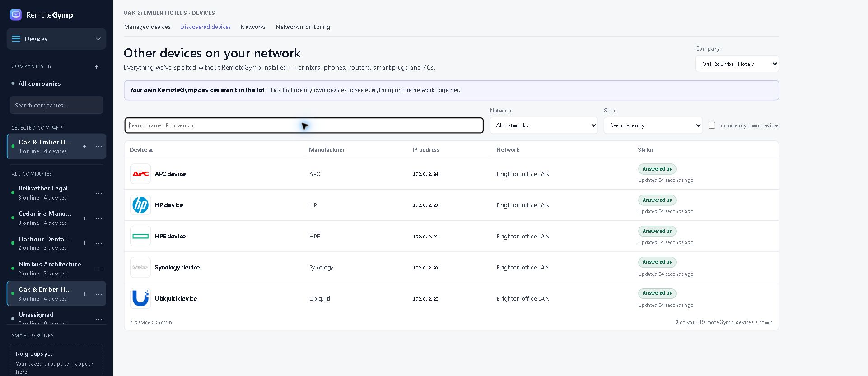Open the State filter dropdown

pyautogui.click(x=653, y=125)
